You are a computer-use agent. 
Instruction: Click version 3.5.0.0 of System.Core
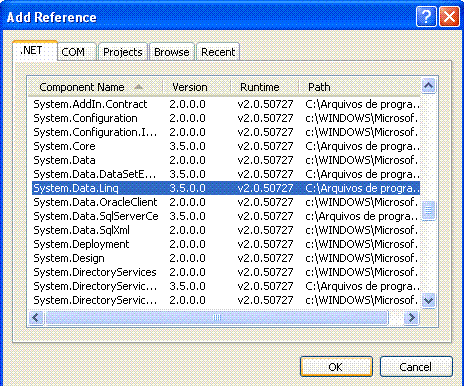187,146
